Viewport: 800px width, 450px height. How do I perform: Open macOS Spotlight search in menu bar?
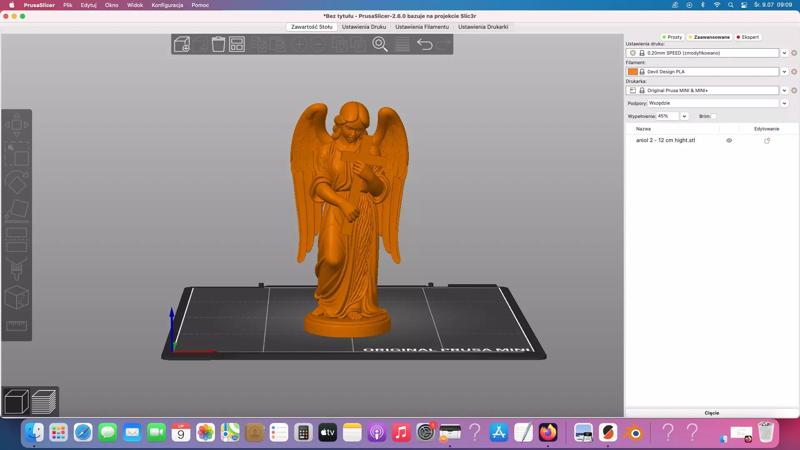pyautogui.click(x=731, y=5)
